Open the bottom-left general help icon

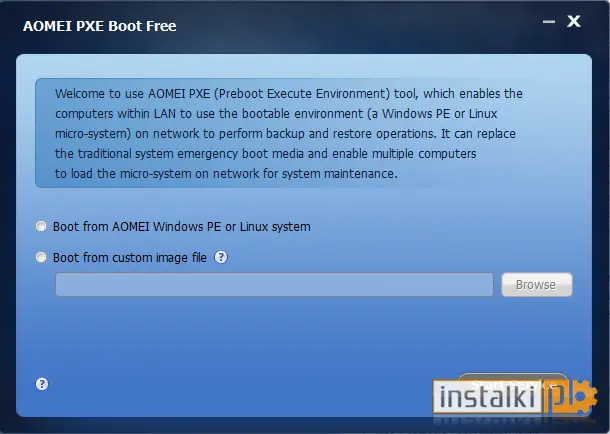pos(42,384)
